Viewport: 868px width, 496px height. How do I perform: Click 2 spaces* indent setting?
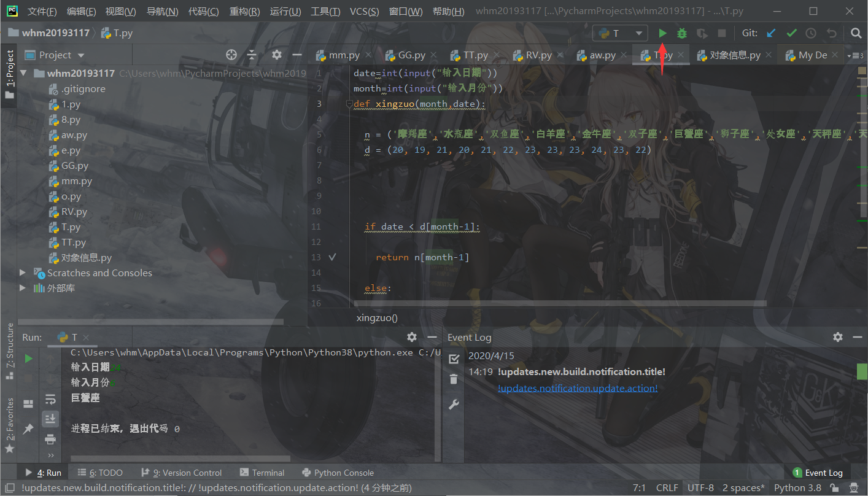pyautogui.click(x=743, y=488)
